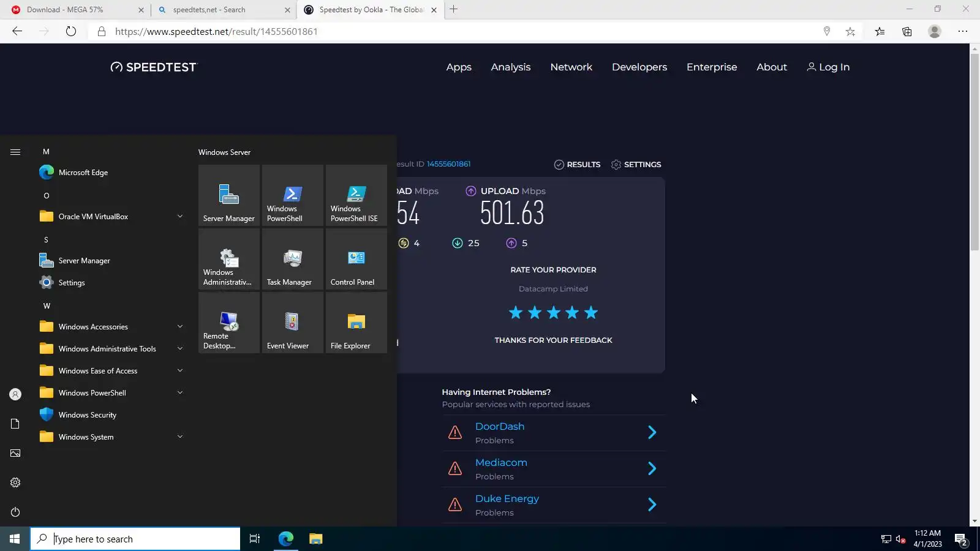Open Pictures from Start sidebar
Screen dimensions: 980x551
(x=15, y=453)
